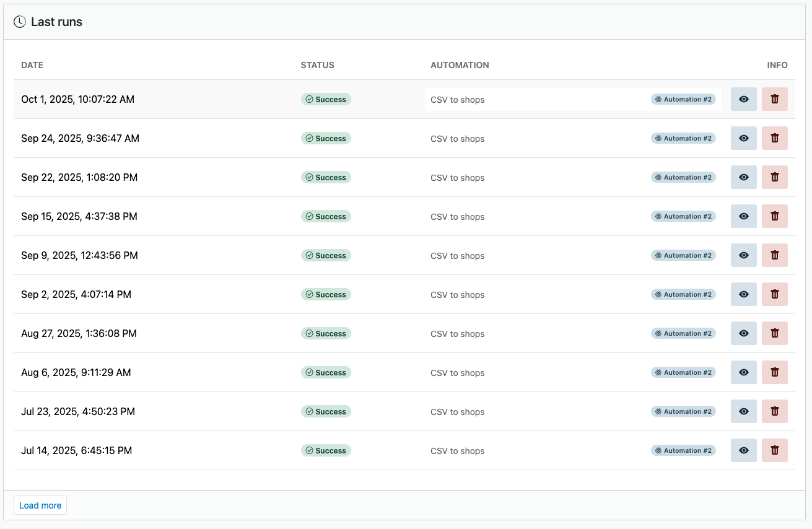The image size is (812, 529).
Task: Delete the Oct 1, 2025 run
Action: pos(775,99)
